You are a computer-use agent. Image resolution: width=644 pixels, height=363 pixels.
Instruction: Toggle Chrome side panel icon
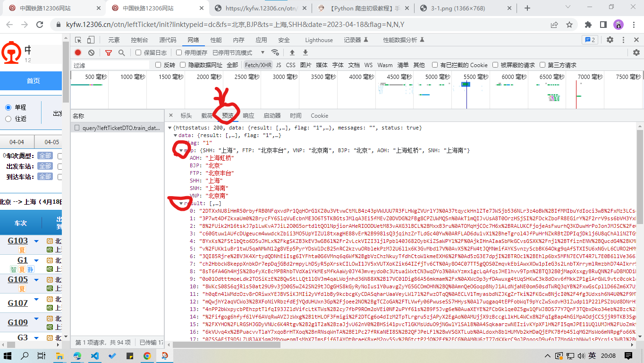(603, 25)
